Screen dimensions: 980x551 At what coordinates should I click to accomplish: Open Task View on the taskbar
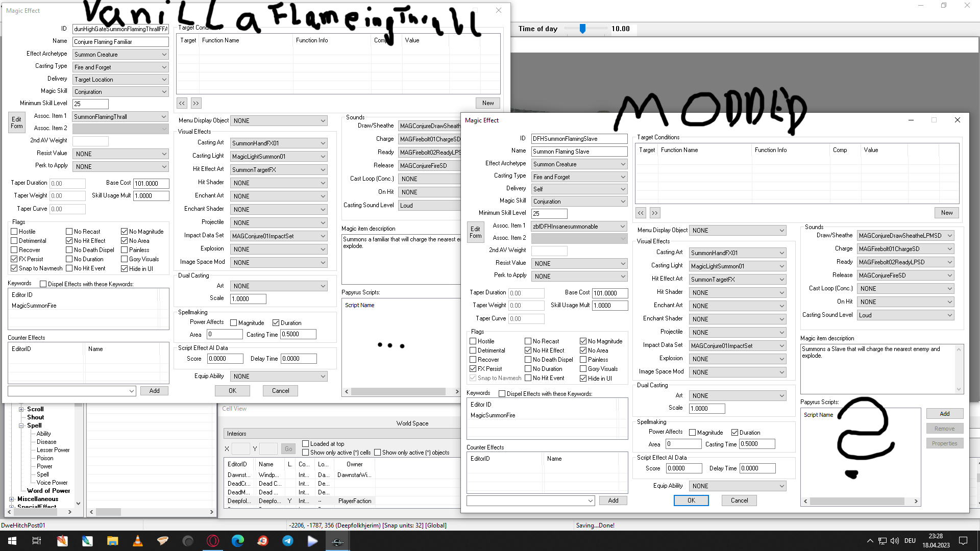(37, 541)
